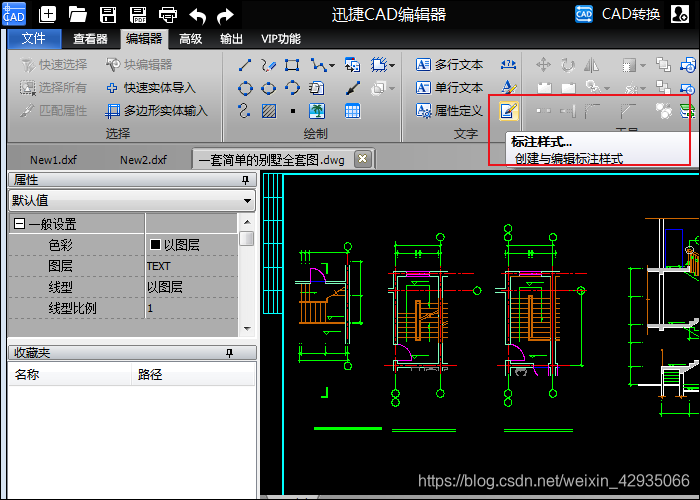Collapse the 一般设置 section

(x=19, y=224)
